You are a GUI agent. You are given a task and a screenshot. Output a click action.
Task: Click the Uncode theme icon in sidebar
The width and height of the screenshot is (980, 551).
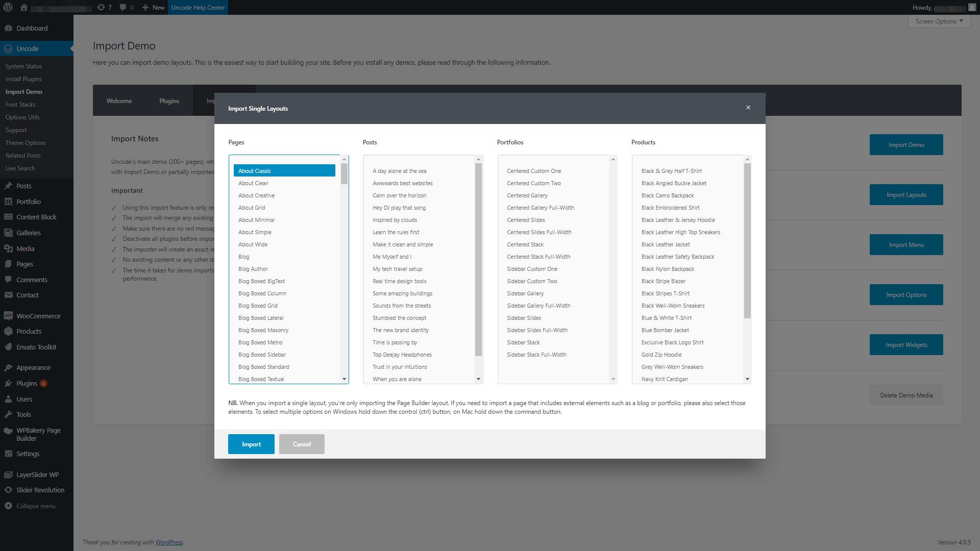pos(9,48)
